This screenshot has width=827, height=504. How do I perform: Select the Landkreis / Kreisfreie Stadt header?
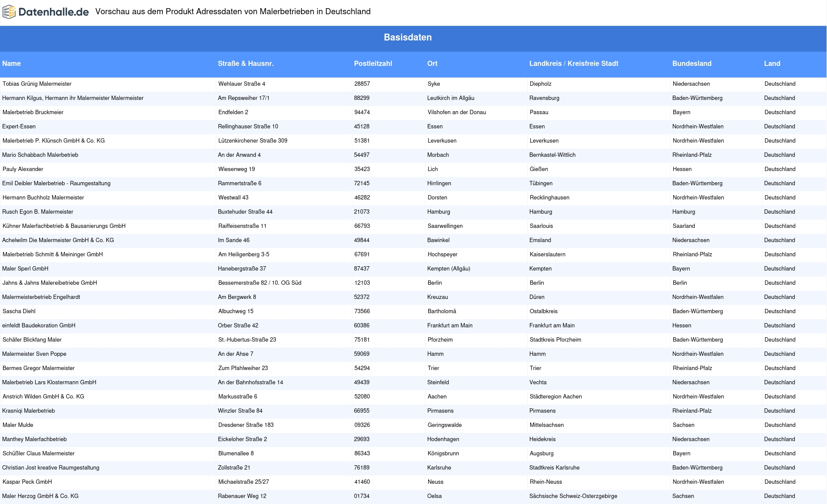coord(574,63)
